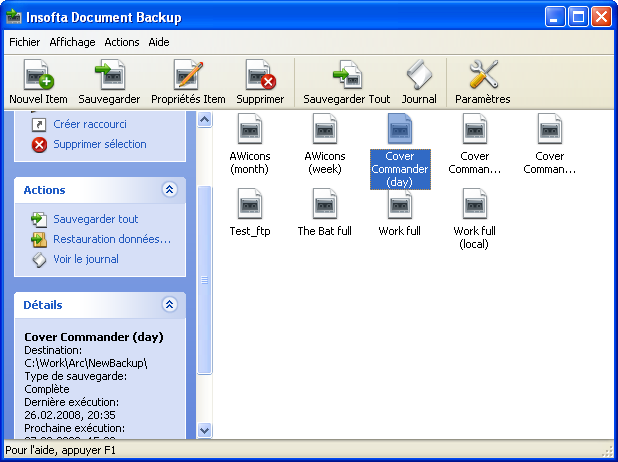Click the destination path C:\Work\Arc\NewBackup\

[86, 363]
